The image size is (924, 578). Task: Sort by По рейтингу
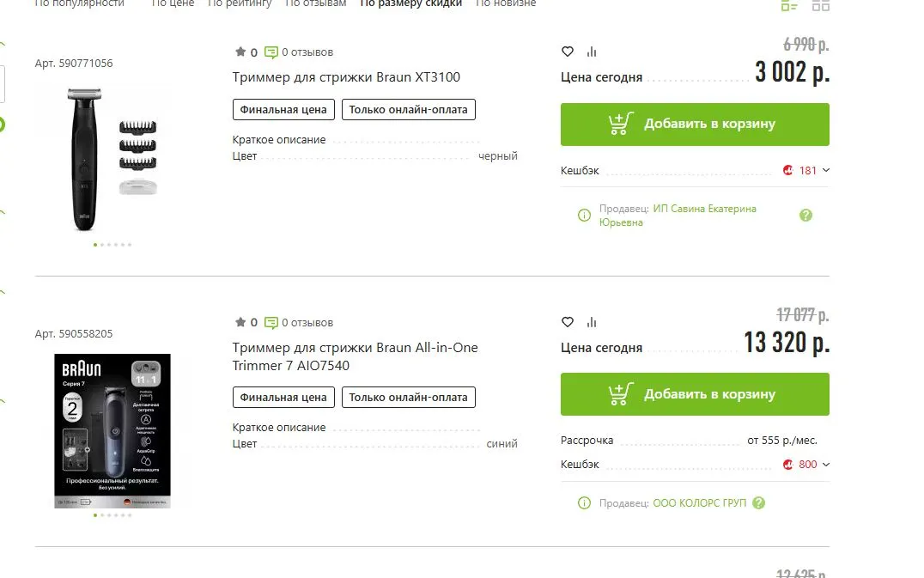coord(240,3)
